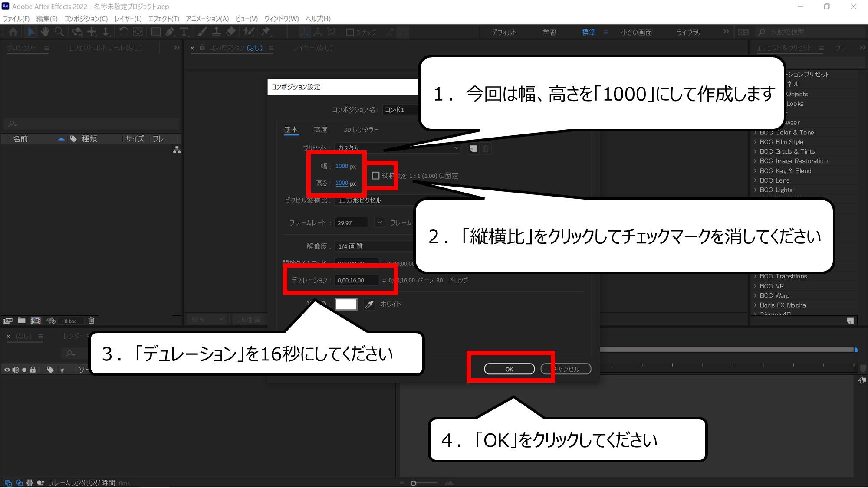Click the eyedropper next to background color
The width and height of the screenshot is (868, 488).
point(369,304)
